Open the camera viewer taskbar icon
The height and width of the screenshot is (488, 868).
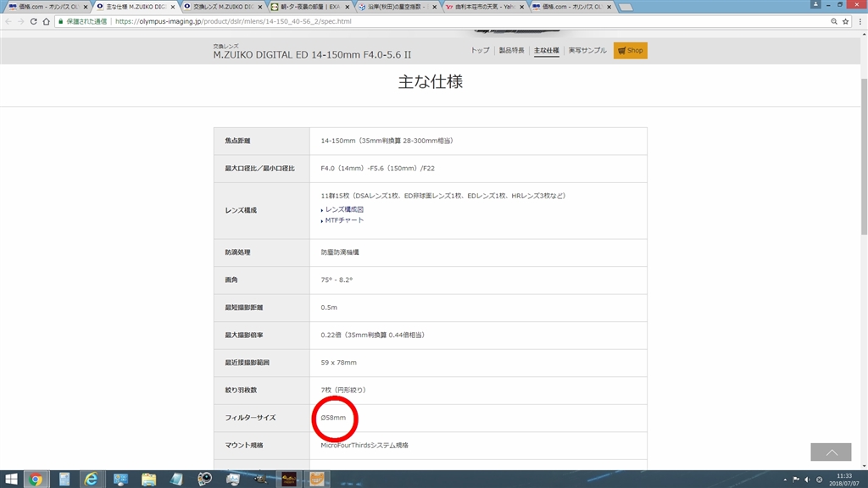[205, 480]
